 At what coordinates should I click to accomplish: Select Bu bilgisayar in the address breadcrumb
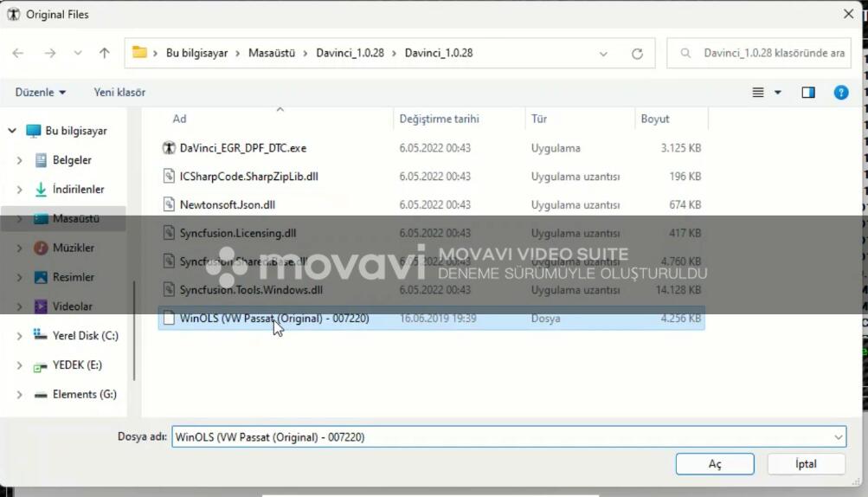196,53
